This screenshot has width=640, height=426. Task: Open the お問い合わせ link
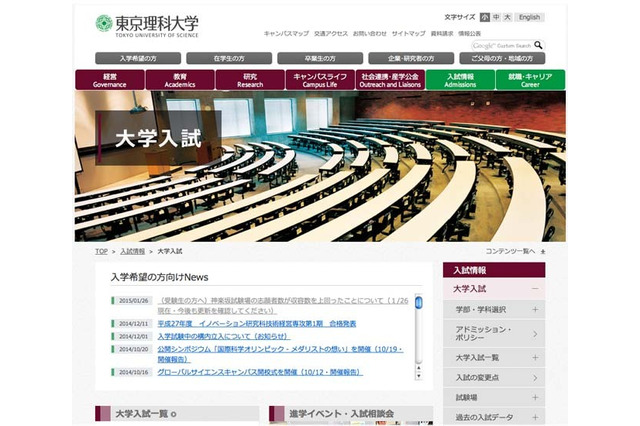pyautogui.click(x=369, y=33)
